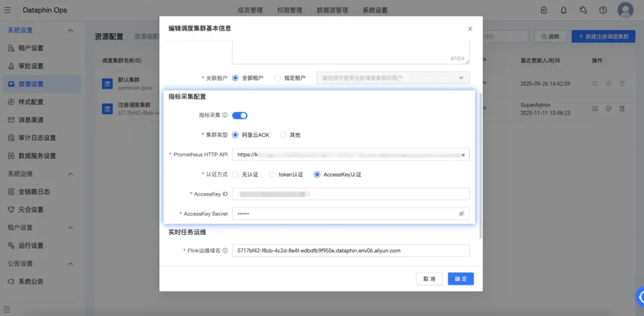The width and height of the screenshot is (644, 316).
Task: Open the notification bell
Action: 563,10
